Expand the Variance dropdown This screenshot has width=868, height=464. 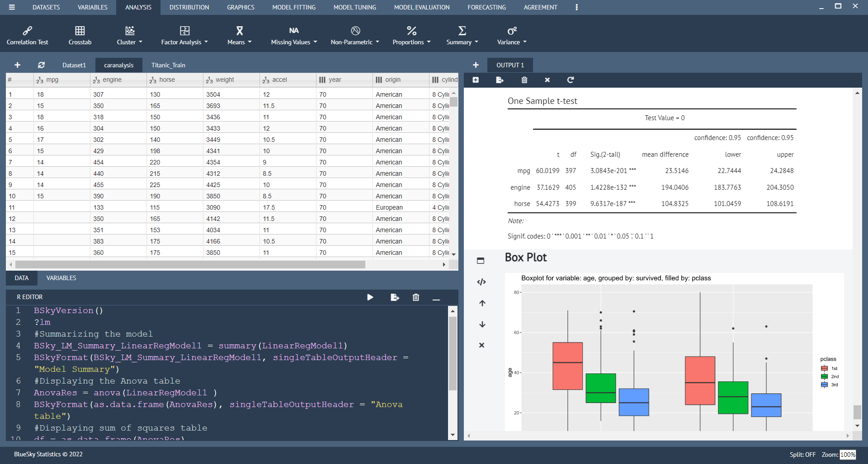511,35
